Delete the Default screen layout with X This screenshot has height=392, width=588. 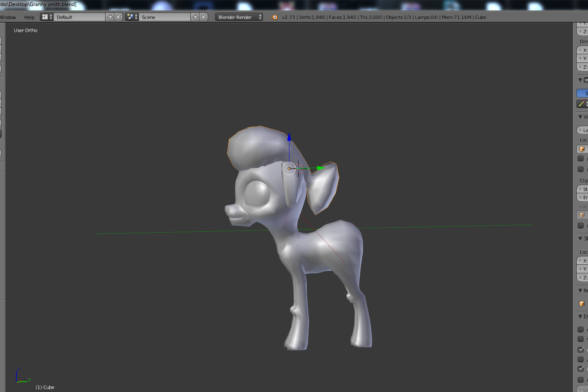tap(118, 17)
